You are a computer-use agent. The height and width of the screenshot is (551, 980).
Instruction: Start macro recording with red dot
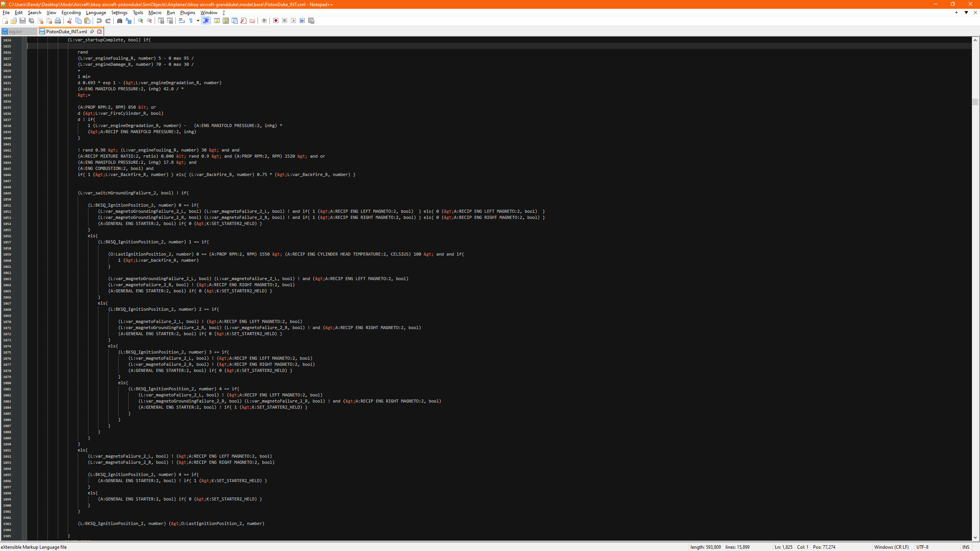coord(276,21)
